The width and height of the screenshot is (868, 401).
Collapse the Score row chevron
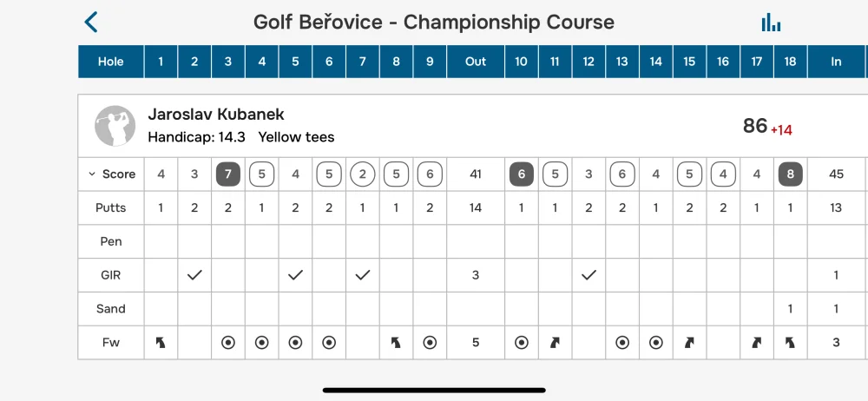coord(92,174)
